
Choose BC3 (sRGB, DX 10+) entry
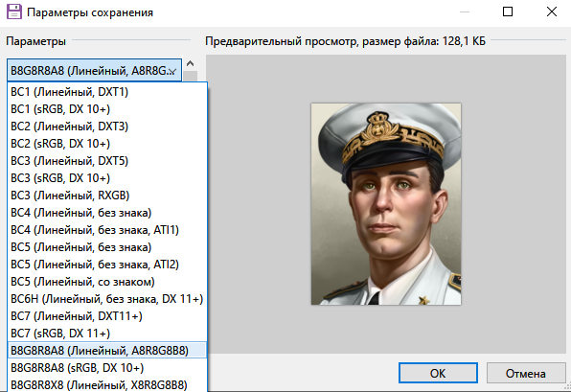click(x=107, y=178)
